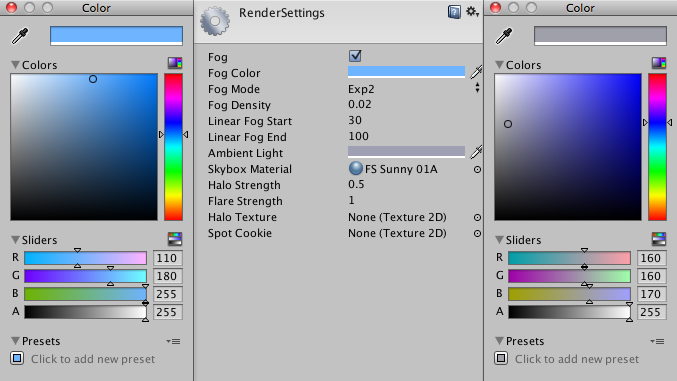Click G value field showing 160
The width and height of the screenshot is (677, 381).
tap(652, 276)
